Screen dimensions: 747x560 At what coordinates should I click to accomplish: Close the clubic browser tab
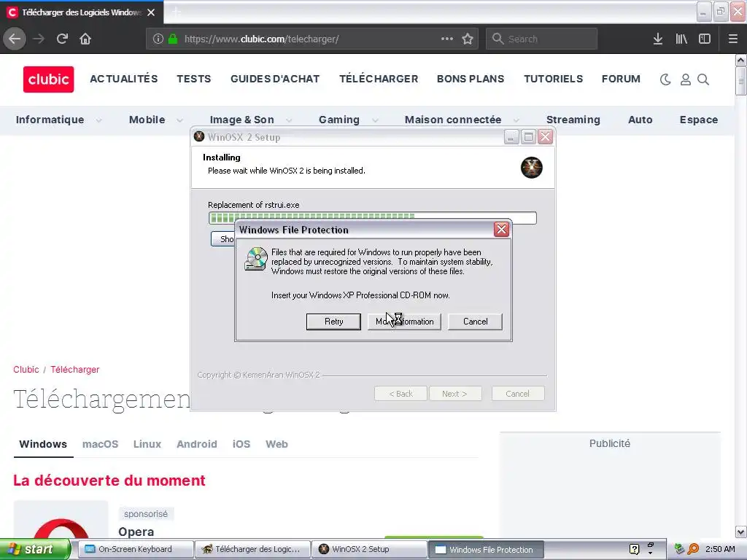coord(151,12)
